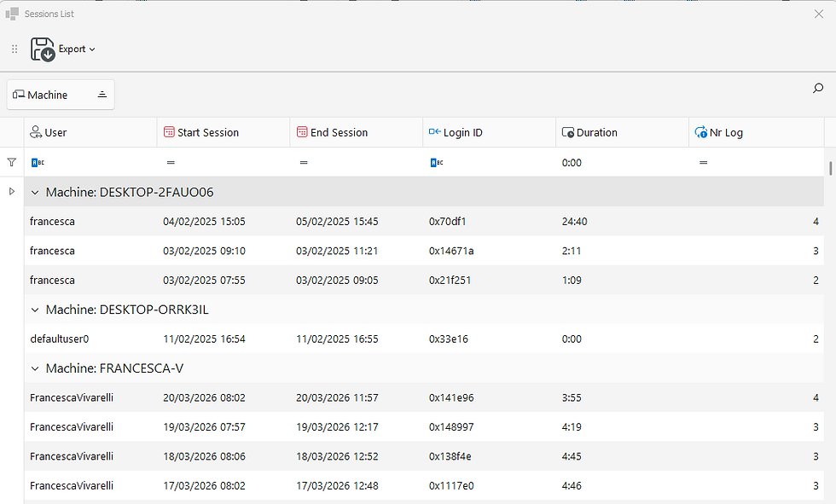
Task: Click the clock icon on Duration header
Action: point(566,132)
